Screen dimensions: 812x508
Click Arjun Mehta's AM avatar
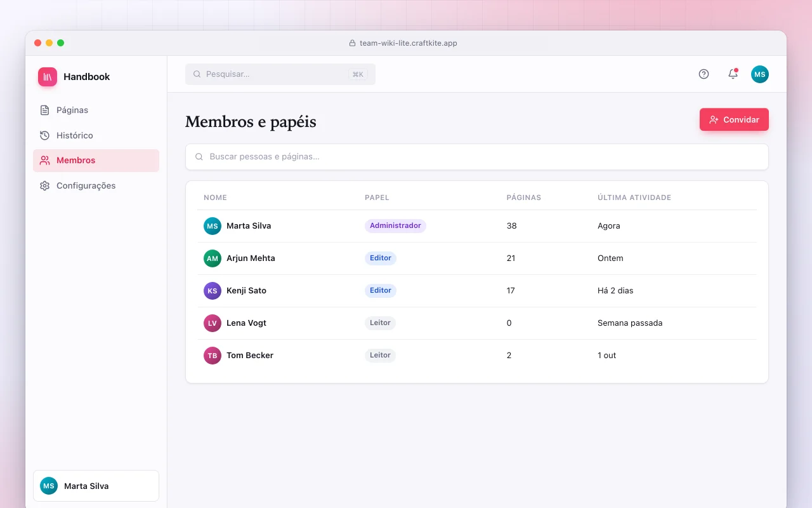click(x=213, y=258)
